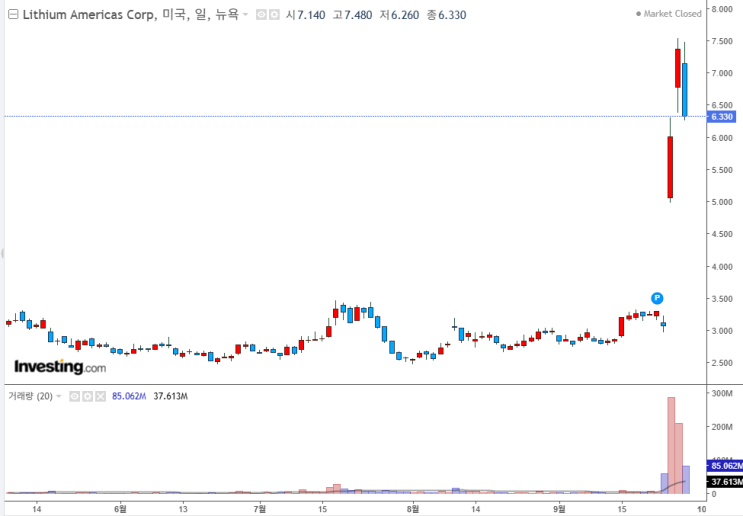The image size is (743, 516).
Task: Click the 200M volume axis label
Action: pos(722,426)
